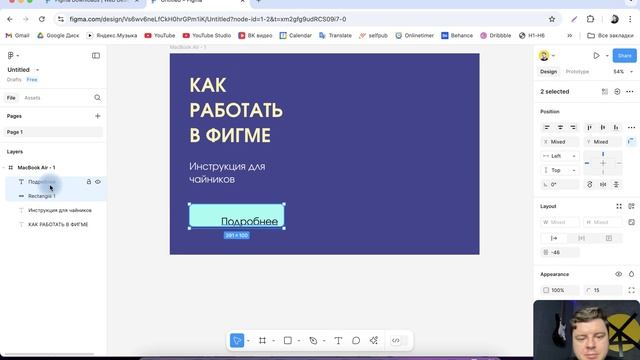Open Pen tool options chevron
Viewport: 640px width, 360px height.
324,340
